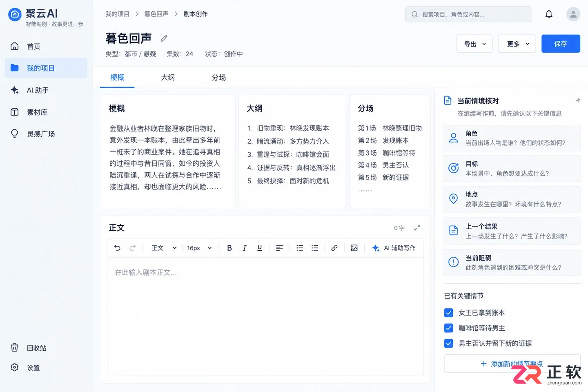Toggle italic formatting

pyautogui.click(x=245, y=248)
